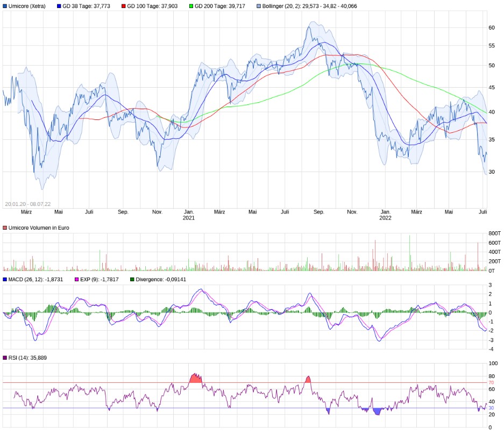The height and width of the screenshot is (434, 504).
Task: Click the red 70 RSI threshold label
Action: (x=491, y=382)
